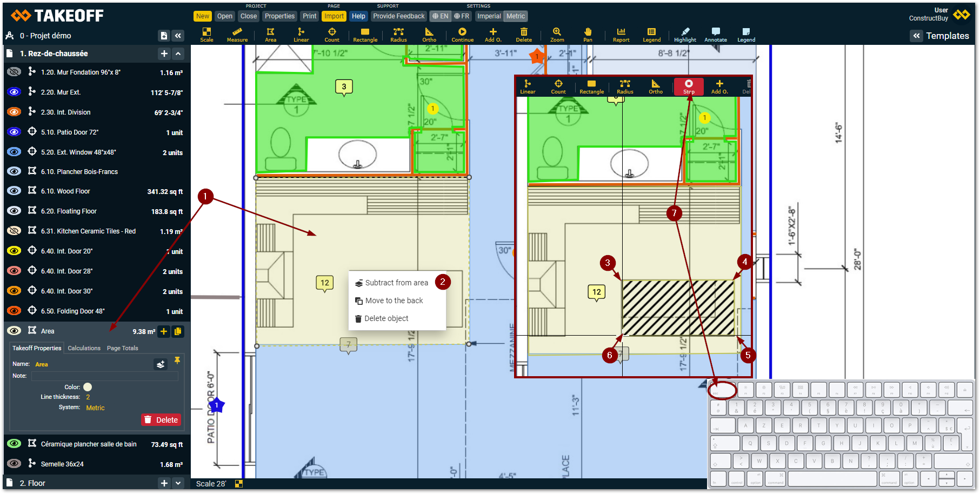This screenshot has width=980, height=494.
Task: Click the Provide Feedback button
Action: (x=398, y=16)
